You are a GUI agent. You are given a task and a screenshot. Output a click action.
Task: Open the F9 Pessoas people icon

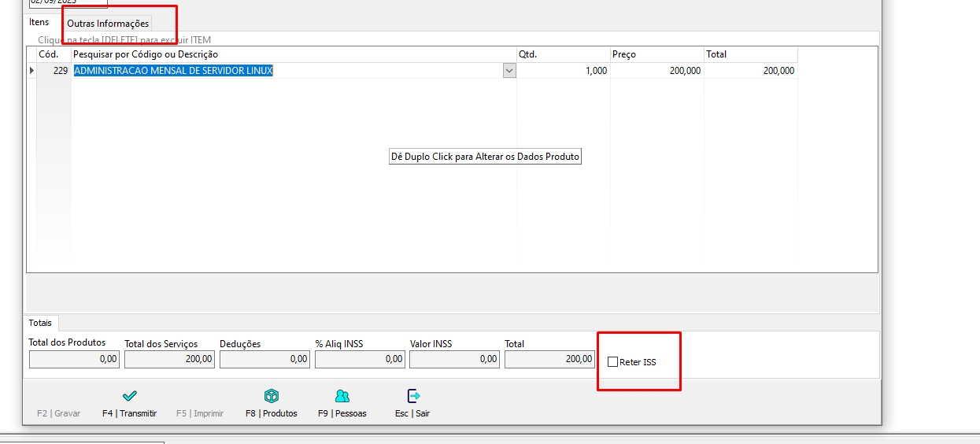pos(342,396)
